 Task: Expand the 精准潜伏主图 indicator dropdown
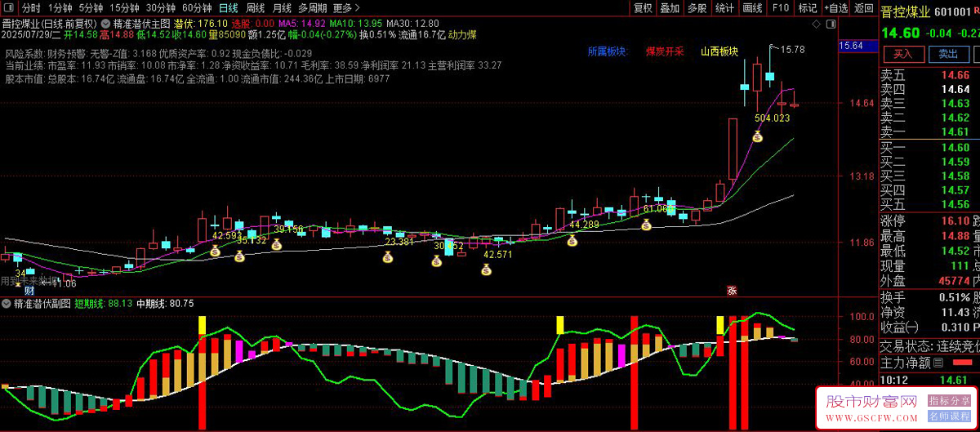coord(106,23)
